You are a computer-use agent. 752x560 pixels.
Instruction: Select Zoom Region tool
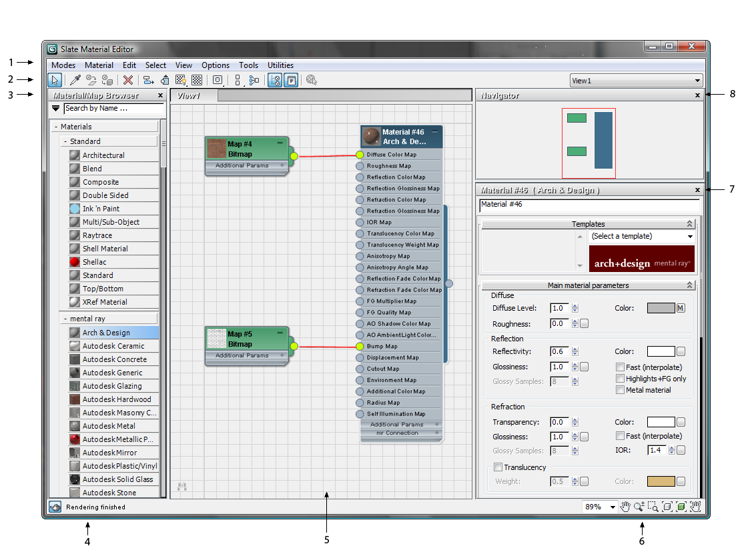(x=653, y=507)
